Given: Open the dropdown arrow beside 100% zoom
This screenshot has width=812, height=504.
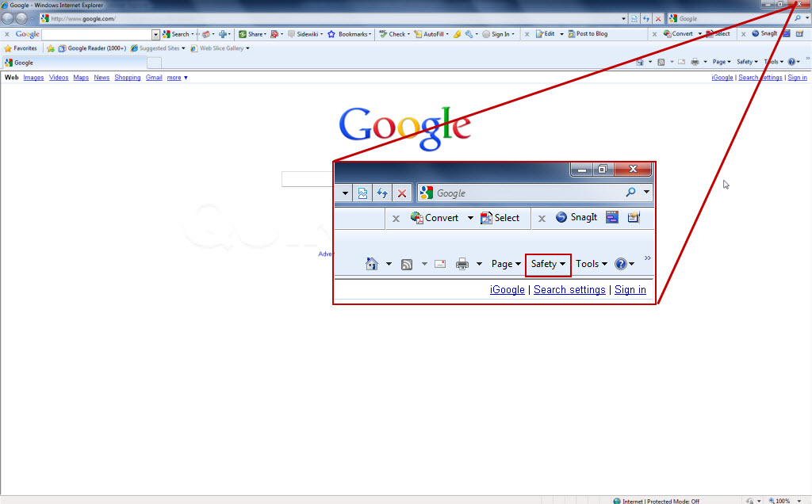Looking at the screenshot, I should tap(799, 501).
